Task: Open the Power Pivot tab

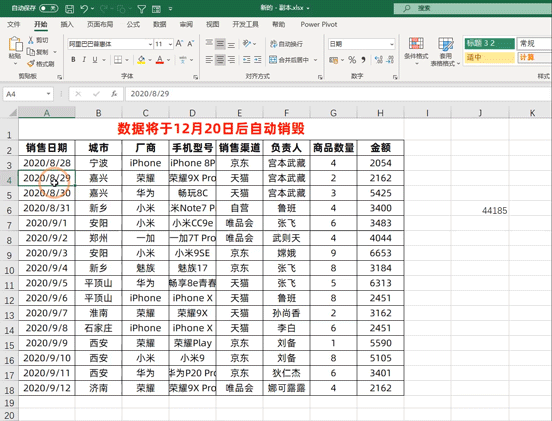Action: click(x=319, y=24)
